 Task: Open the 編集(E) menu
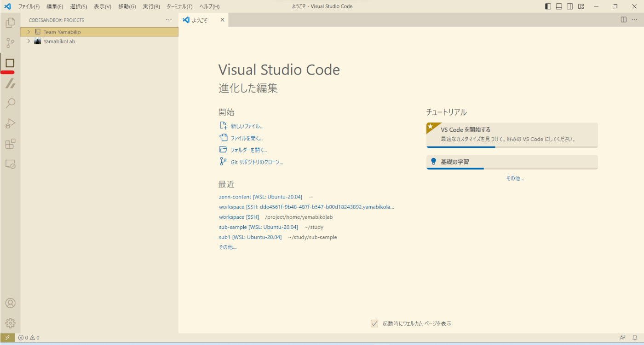pyautogui.click(x=55, y=6)
